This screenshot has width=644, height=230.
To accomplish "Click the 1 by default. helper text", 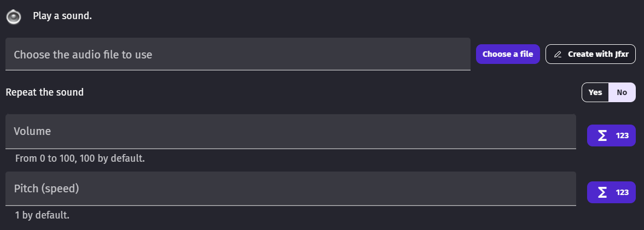I will pyautogui.click(x=42, y=215).
